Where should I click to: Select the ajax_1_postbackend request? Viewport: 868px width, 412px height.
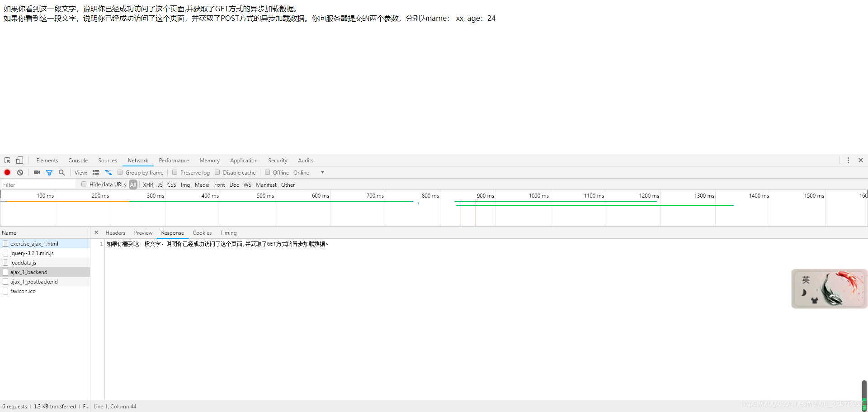pyautogui.click(x=45, y=281)
